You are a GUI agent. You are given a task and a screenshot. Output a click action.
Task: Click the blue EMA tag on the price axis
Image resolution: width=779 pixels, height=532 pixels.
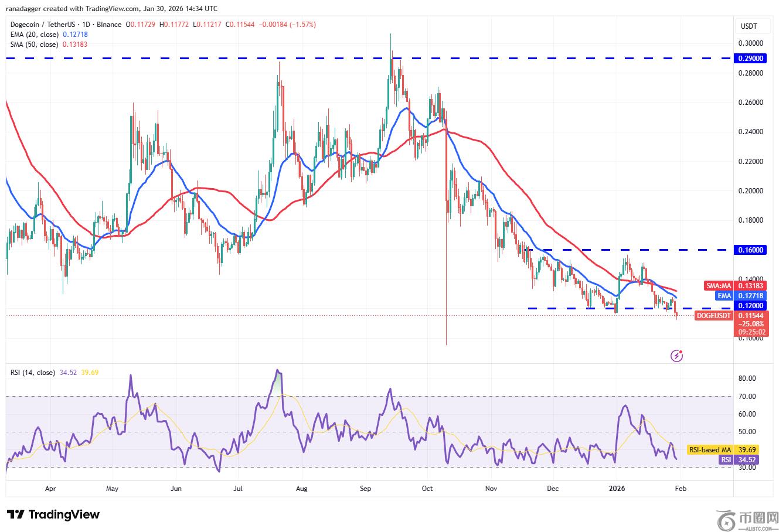tap(724, 296)
